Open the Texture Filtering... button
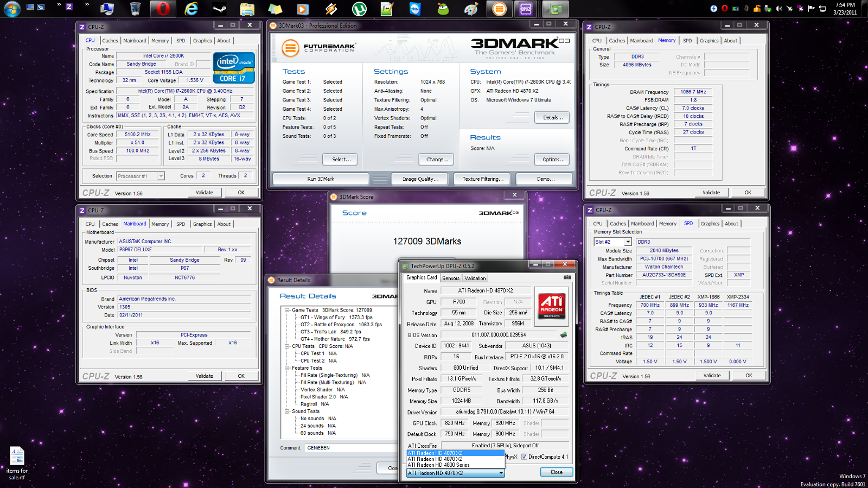Screen dimensions: 868x488 (483, 179)
